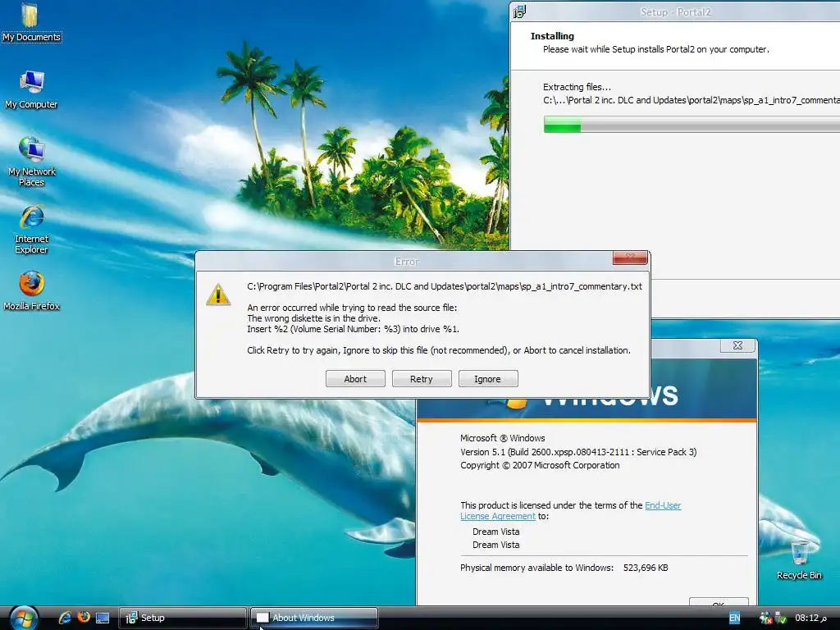Click the Version 5.1 build text
This screenshot has width=840, height=630.
pyautogui.click(x=578, y=452)
